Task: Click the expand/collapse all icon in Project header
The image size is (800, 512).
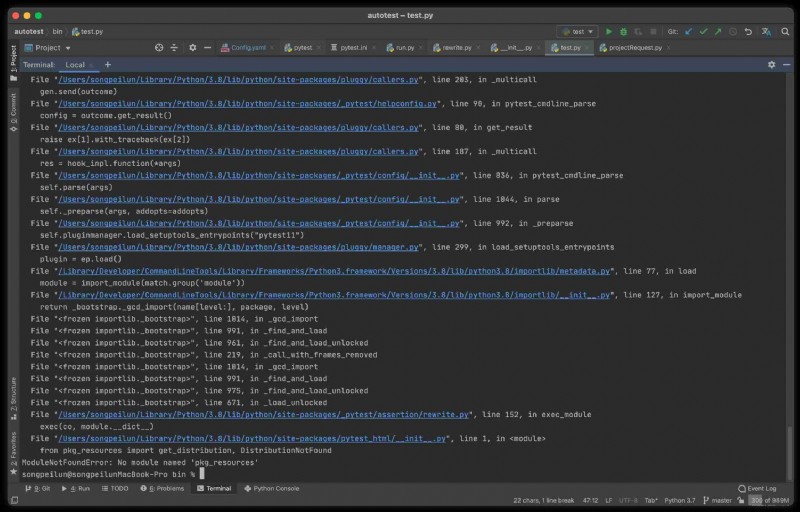Action: (174, 47)
